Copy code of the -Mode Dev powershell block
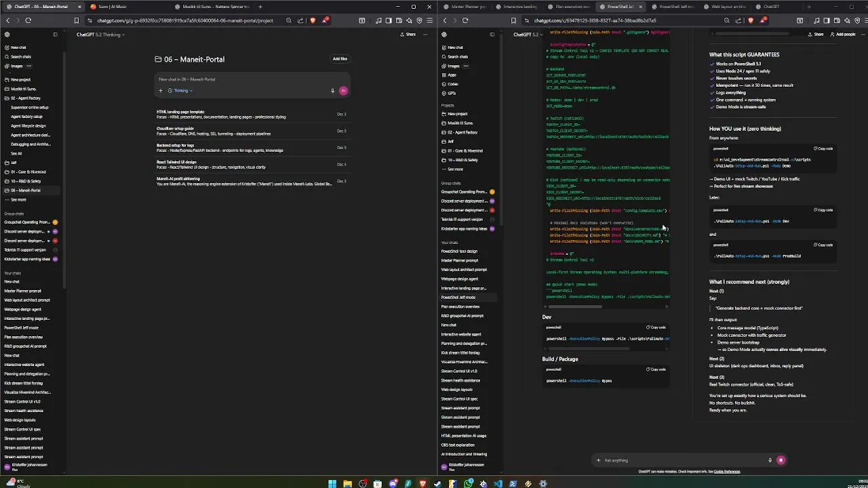Image resolution: width=868 pixels, height=488 pixels. (x=823, y=210)
